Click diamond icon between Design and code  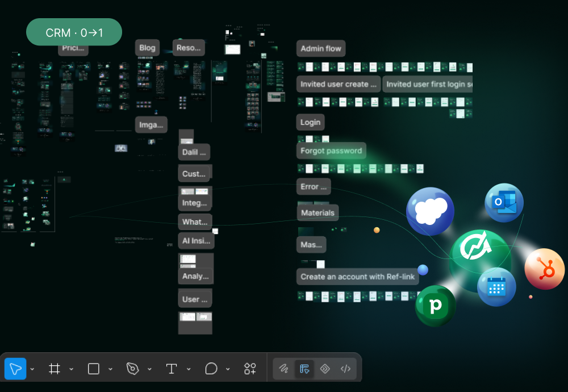[x=325, y=369]
